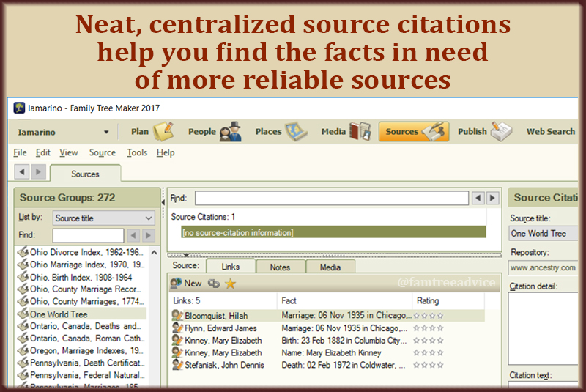Select Pennsylvania, Death Certificates source
Image resolution: width=586 pixels, height=392 pixels.
[x=81, y=363]
